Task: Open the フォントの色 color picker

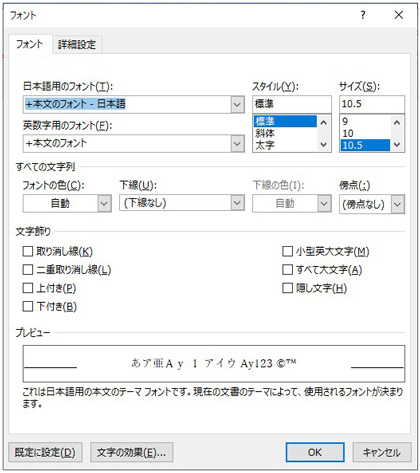Action: click(104, 203)
